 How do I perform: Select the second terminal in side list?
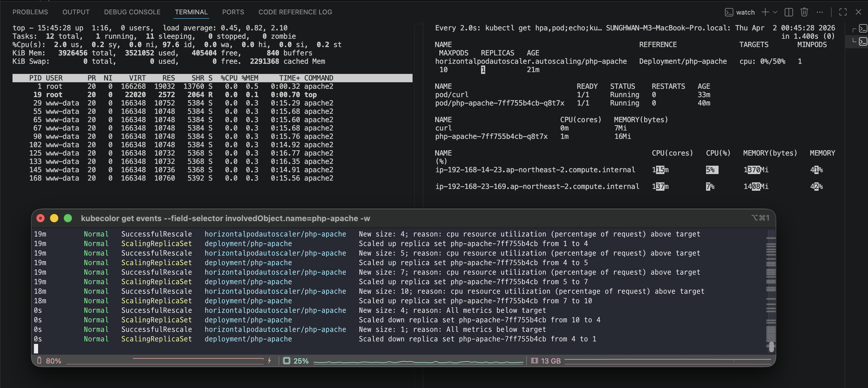point(863,41)
